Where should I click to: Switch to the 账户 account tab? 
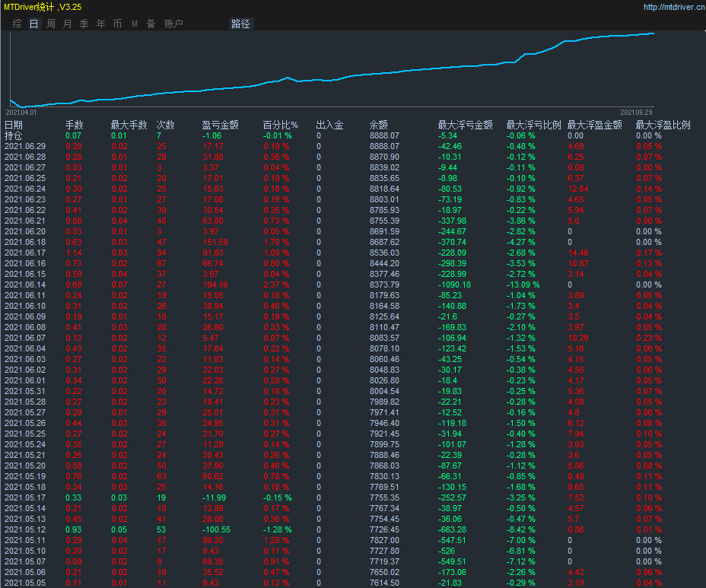point(173,24)
